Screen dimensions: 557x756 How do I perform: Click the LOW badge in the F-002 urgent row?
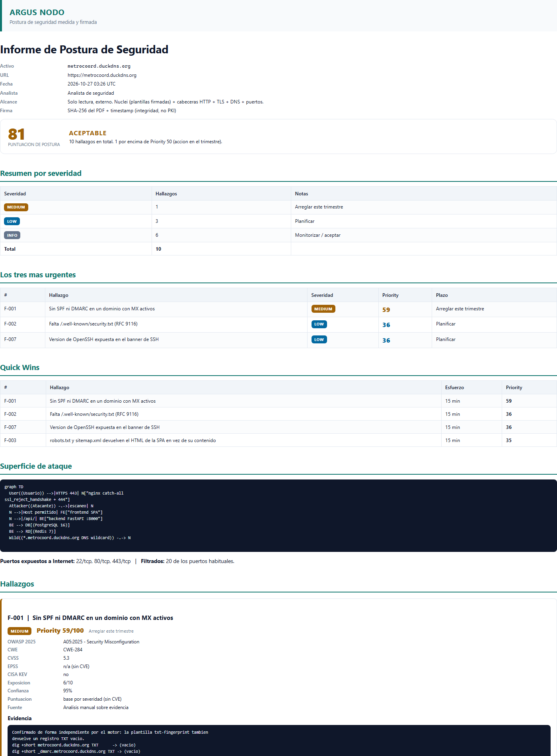pos(319,324)
